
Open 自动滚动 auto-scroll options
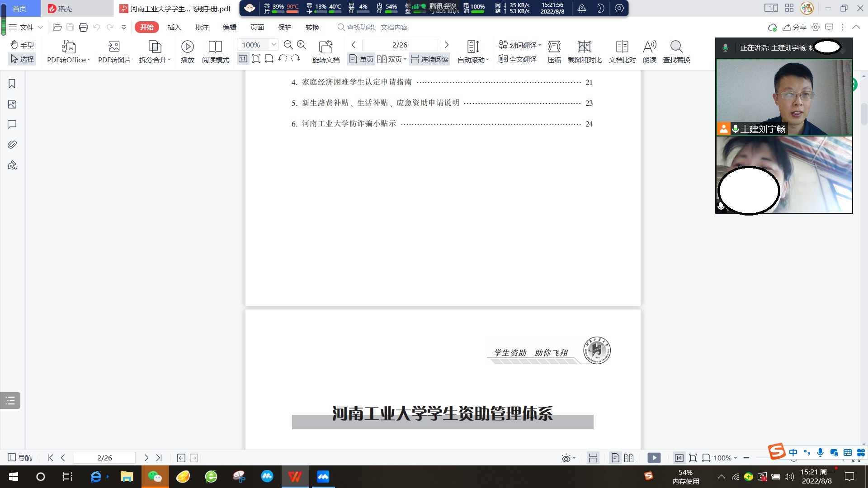point(473,52)
